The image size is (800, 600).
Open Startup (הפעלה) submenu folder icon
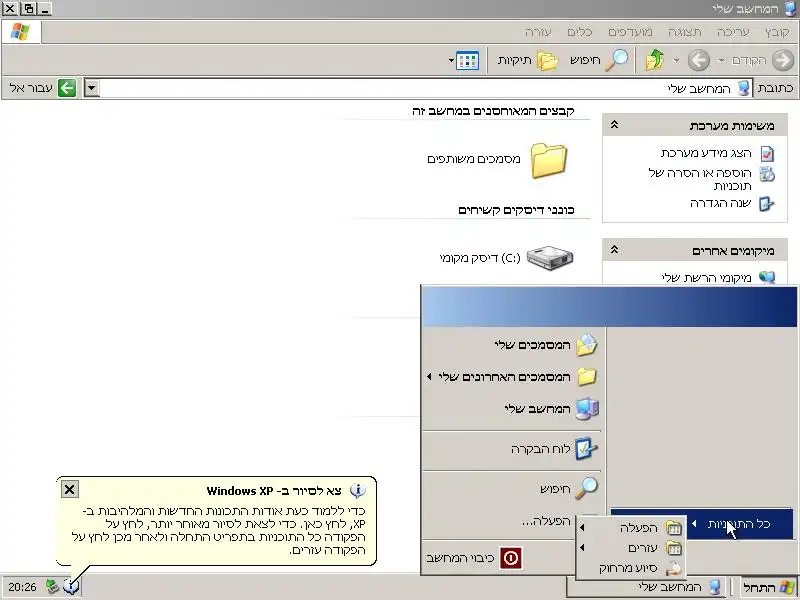click(673, 528)
